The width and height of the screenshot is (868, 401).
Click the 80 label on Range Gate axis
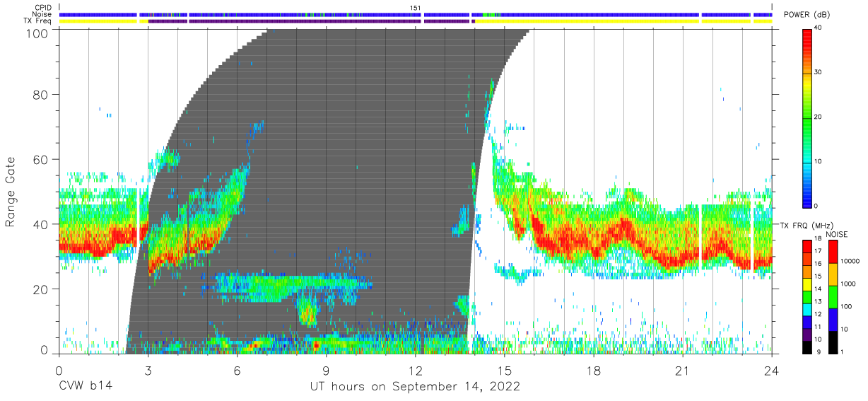pos(42,95)
